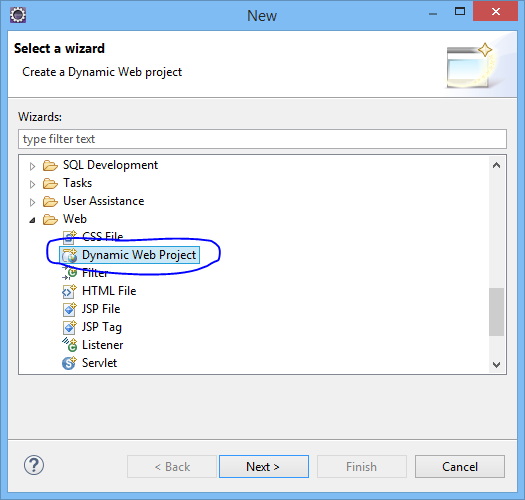Select the HTML File entry

coord(109,291)
